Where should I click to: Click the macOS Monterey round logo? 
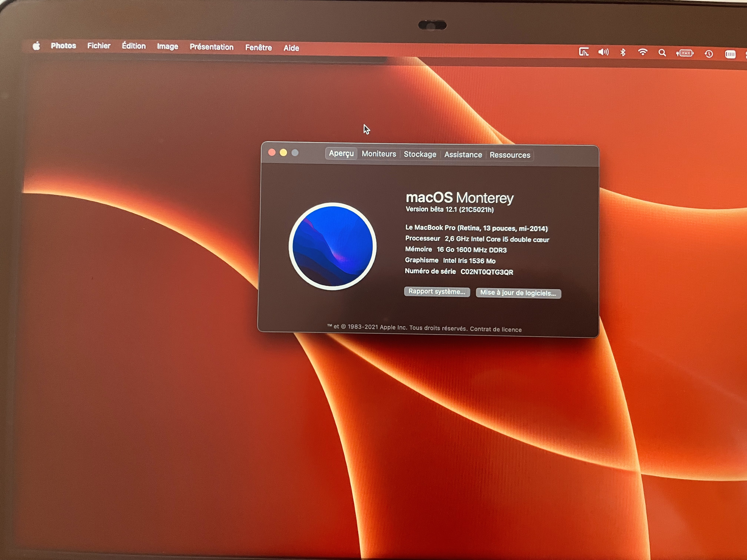[333, 246]
